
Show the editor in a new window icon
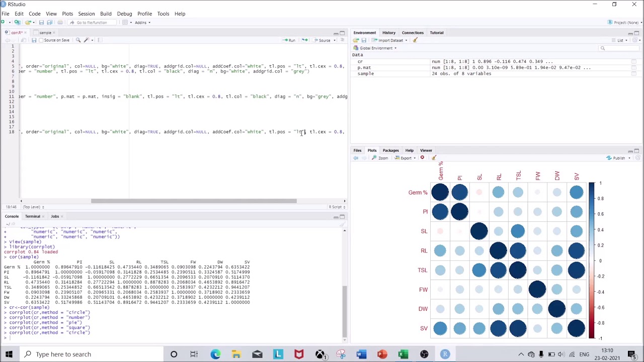pos(24,40)
